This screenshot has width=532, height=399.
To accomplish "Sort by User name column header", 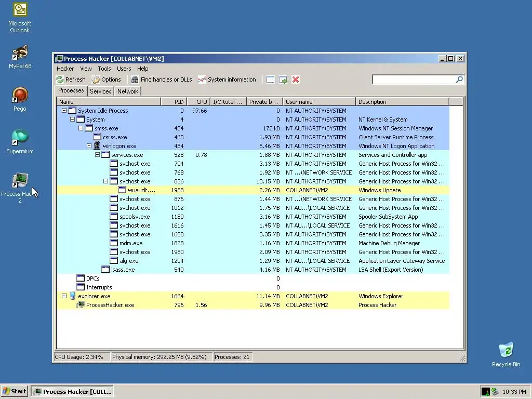I will coord(320,101).
